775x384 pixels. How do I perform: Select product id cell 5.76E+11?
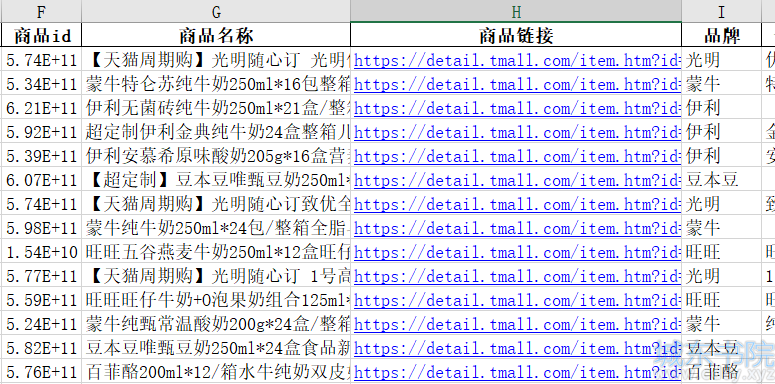coord(42,372)
